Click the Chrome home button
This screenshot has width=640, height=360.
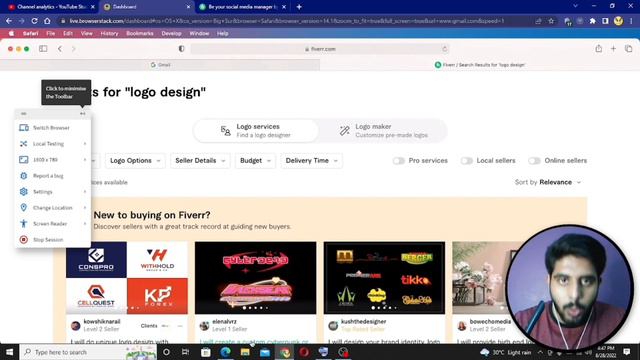click(47, 21)
